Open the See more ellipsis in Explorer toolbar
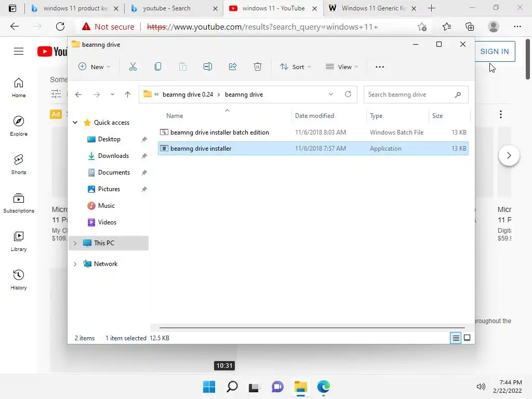This screenshot has width=532, height=399. [380, 67]
